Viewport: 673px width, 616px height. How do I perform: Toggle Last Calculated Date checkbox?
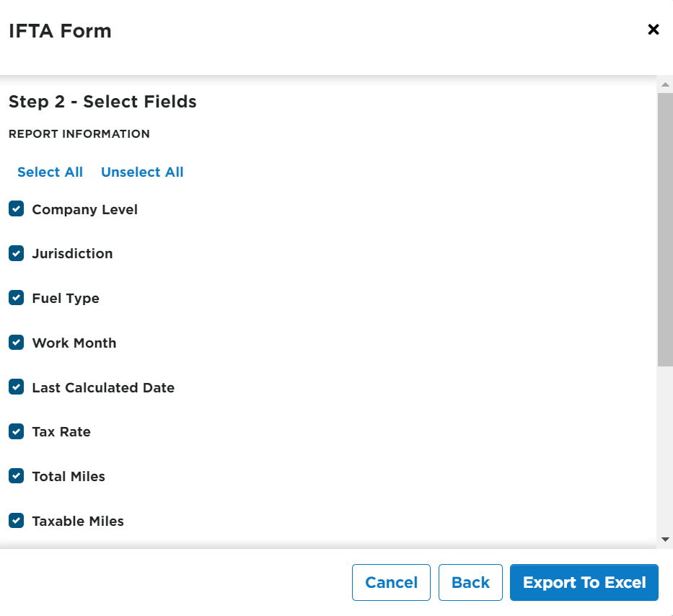point(17,387)
